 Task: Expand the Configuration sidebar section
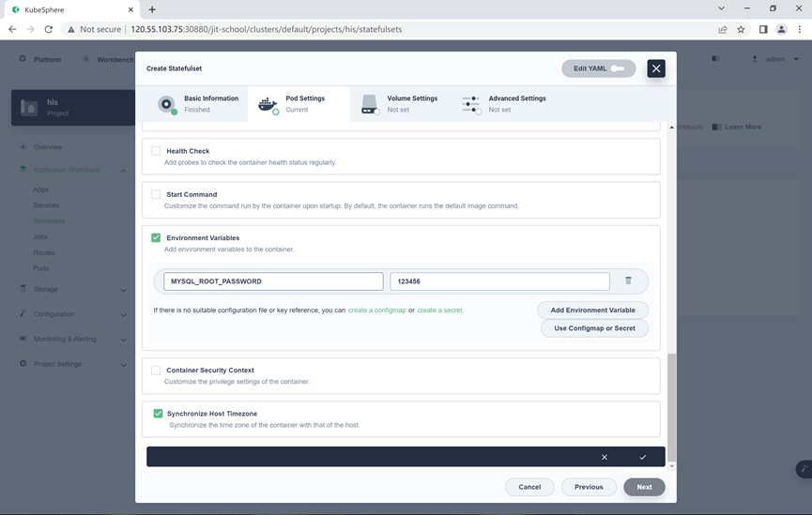(x=123, y=314)
